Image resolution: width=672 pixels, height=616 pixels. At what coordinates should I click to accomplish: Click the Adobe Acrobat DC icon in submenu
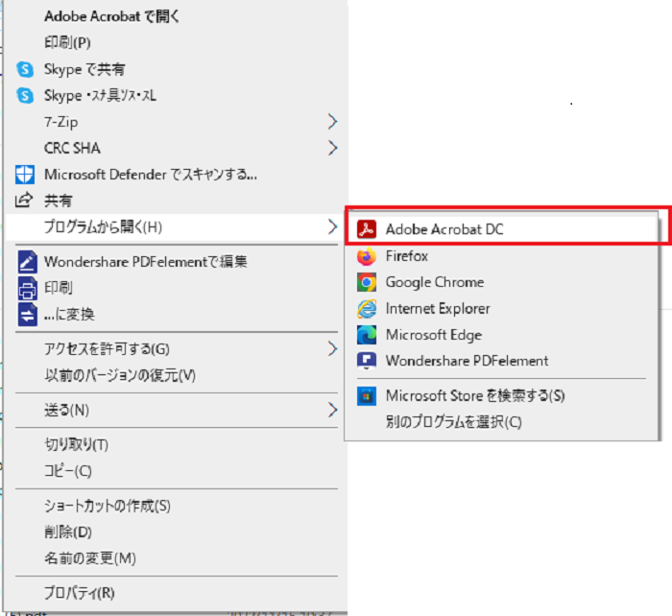point(367,229)
